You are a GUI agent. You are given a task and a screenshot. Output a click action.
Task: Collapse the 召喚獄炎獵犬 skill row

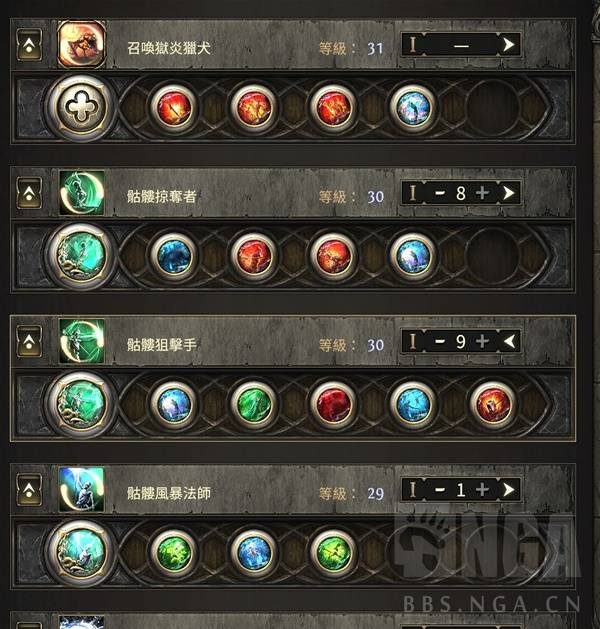tap(29, 45)
